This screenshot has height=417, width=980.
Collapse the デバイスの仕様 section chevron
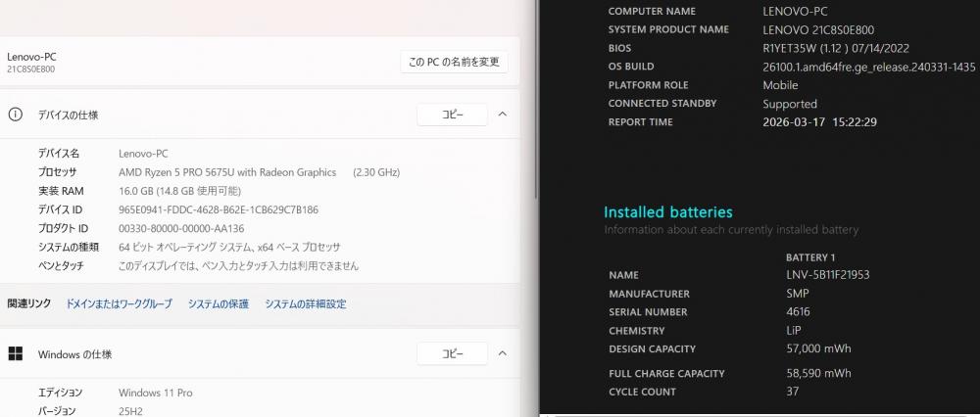pyautogui.click(x=503, y=115)
